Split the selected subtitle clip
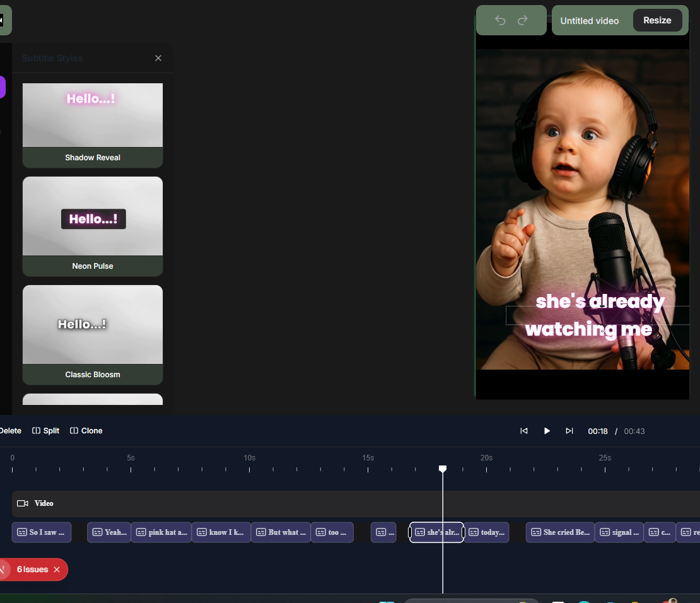Screen dimensions: 700x603 (45, 431)
